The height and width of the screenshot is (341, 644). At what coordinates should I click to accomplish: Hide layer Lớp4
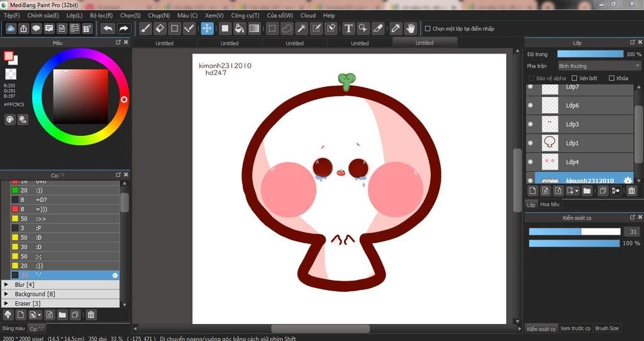click(530, 162)
